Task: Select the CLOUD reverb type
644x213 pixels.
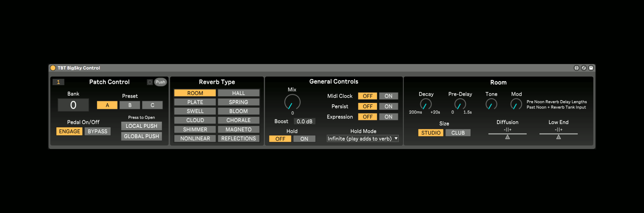Action: [195, 120]
